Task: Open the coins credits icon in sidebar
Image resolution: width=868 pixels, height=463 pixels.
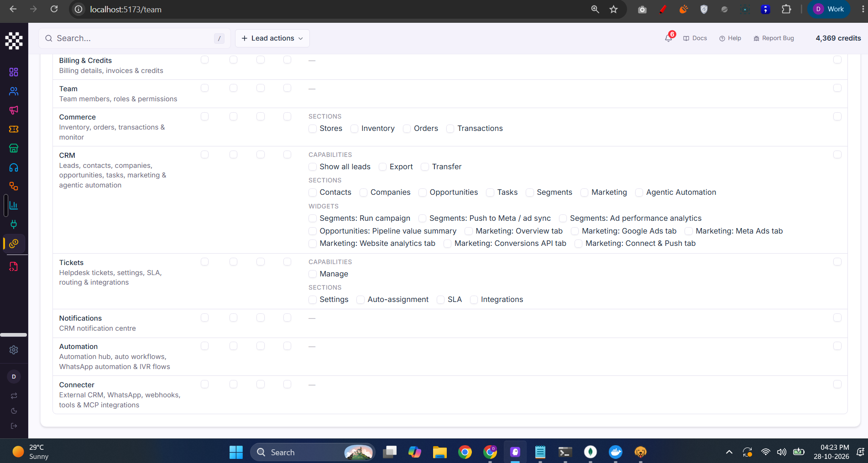Action: (x=14, y=244)
